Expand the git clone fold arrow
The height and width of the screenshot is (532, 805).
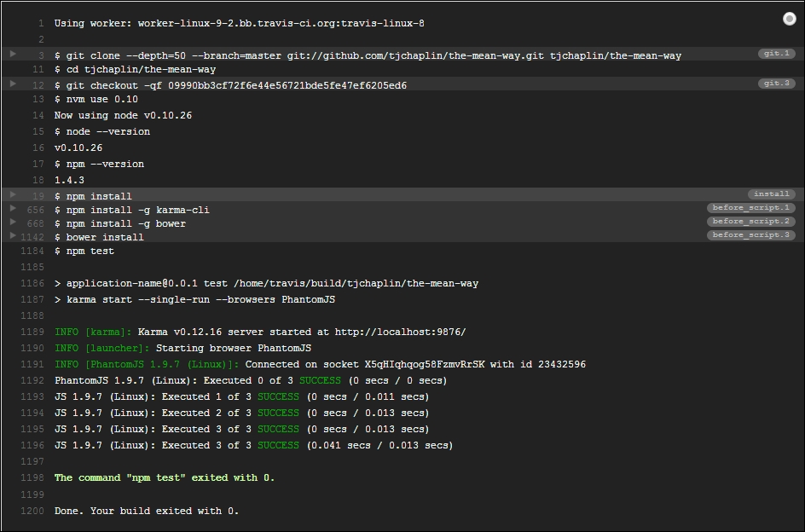point(14,54)
